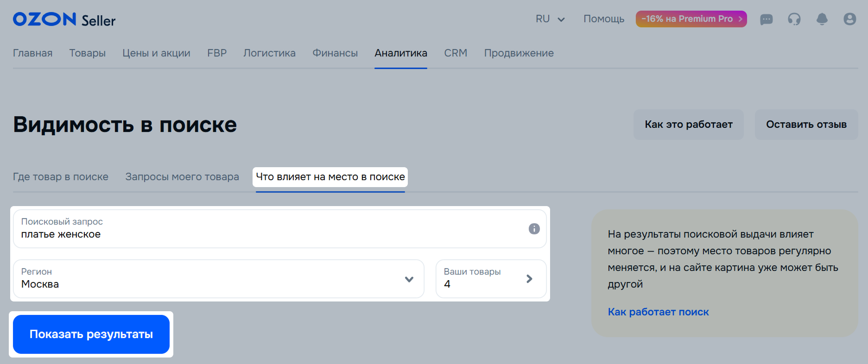Open the user profile icon
The height and width of the screenshot is (364, 868).
pos(849,19)
